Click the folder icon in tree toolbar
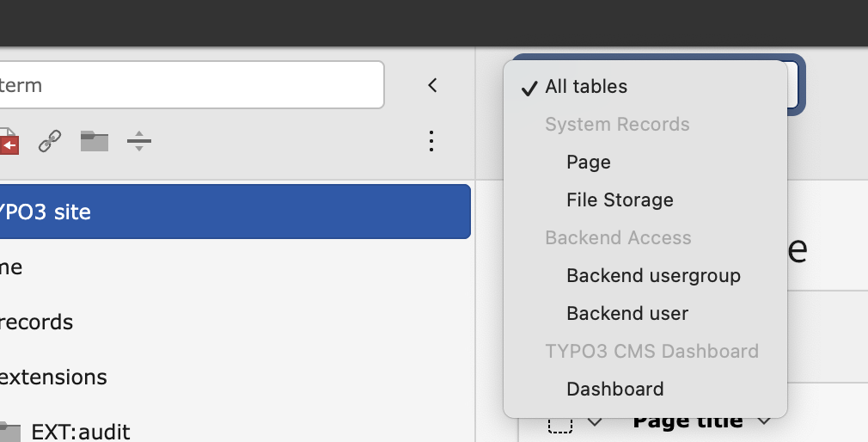 (x=95, y=141)
